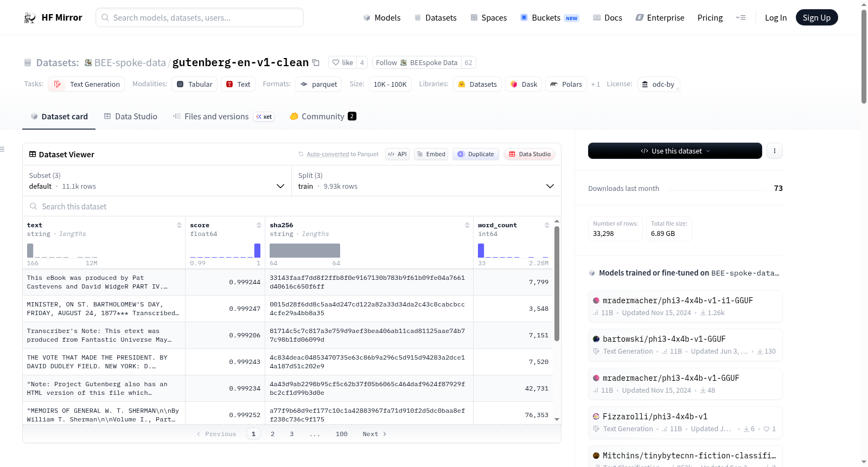The width and height of the screenshot is (868, 467).
Task: Open the Use this dataset dropdown
Action: point(675,151)
